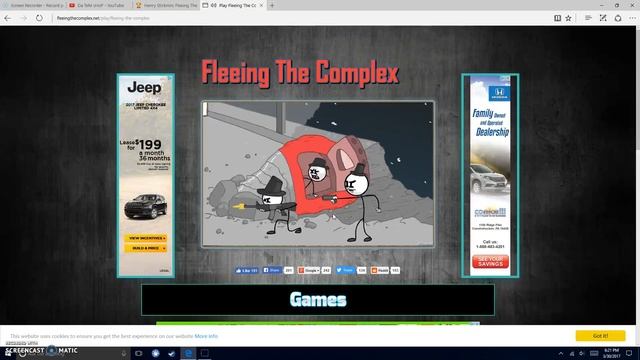
Task: Click the taskbar clock and date
Action: click(x=611, y=353)
